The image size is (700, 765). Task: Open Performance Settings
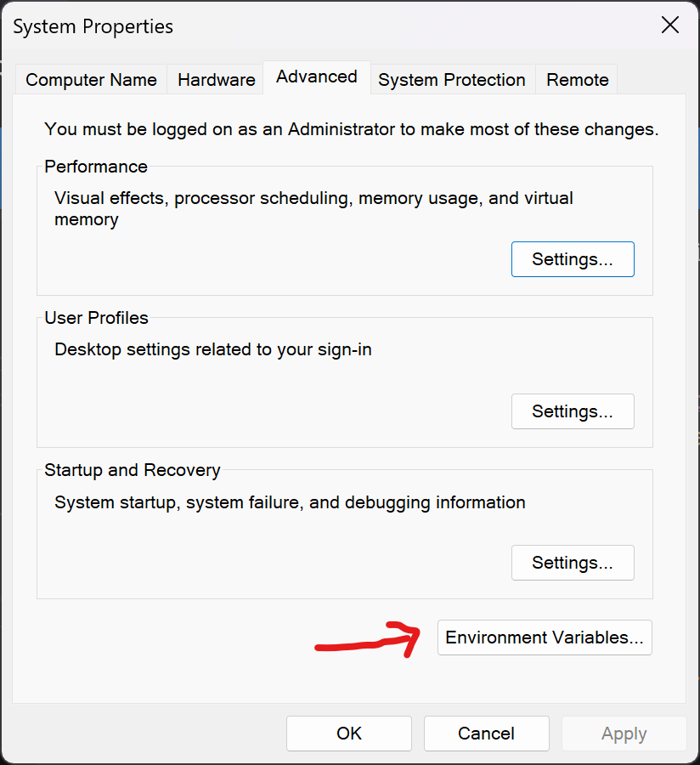tap(572, 259)
